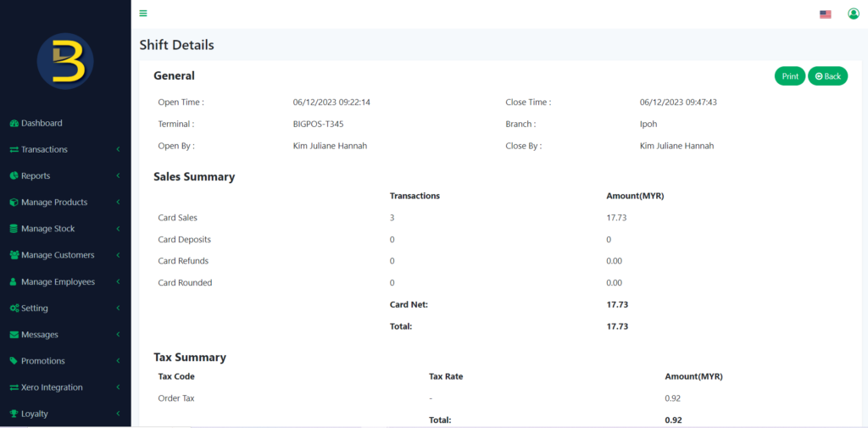
Task: Click the Promotions tag icon
Action: click(x=14, y=361)
